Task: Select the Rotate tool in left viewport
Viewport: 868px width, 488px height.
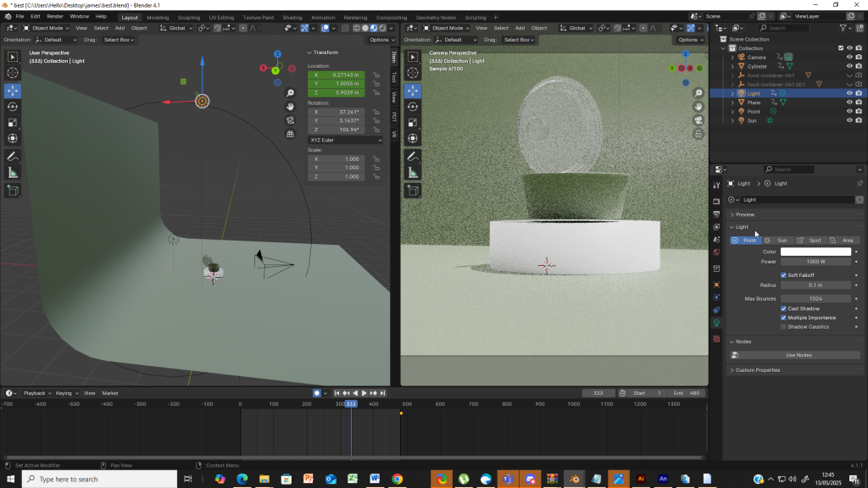Action: pyautogui.click(x=13, y=106)
